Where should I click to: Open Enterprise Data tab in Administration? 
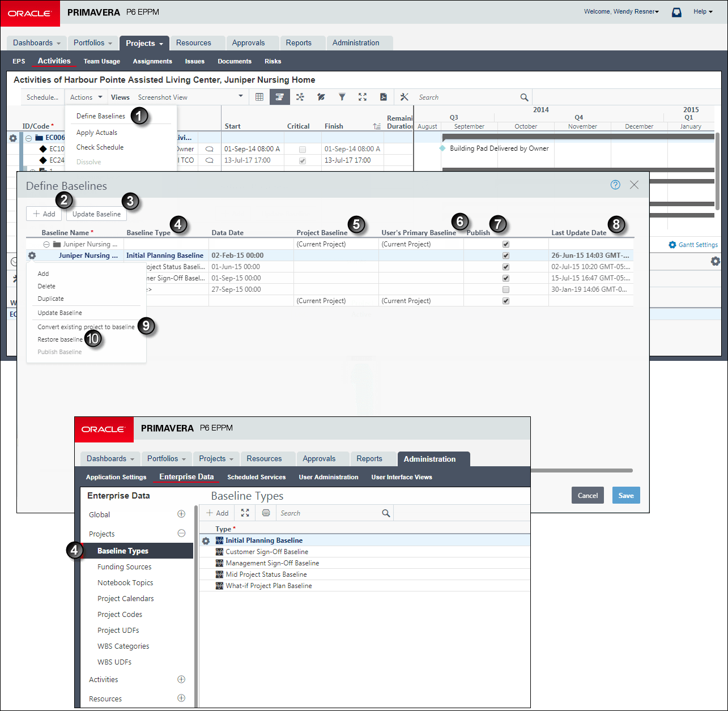[x=186, y=476]
